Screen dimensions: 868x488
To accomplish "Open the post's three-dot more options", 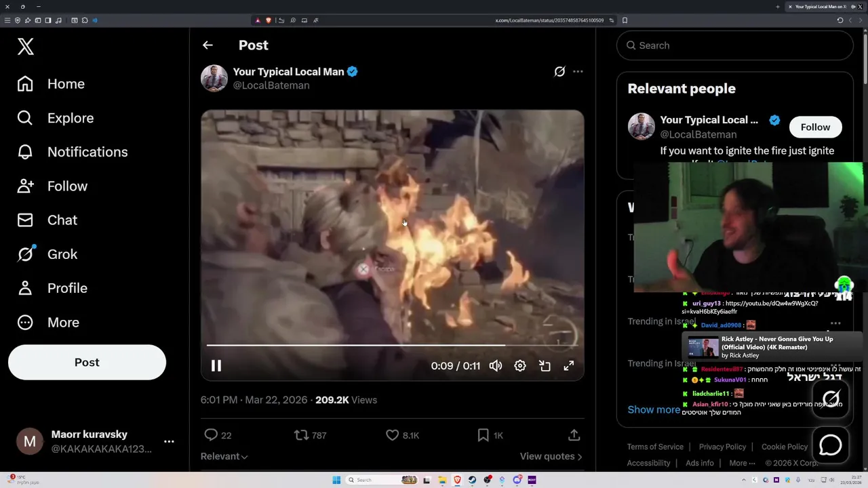I will pos(578,71).
